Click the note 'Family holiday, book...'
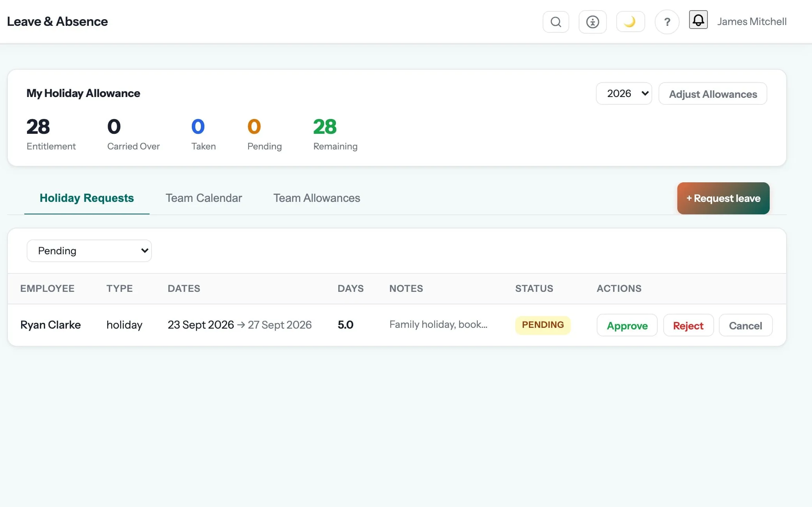Image resolution: width=812 pixels, height=507 pixels. [x=438, y=324]
